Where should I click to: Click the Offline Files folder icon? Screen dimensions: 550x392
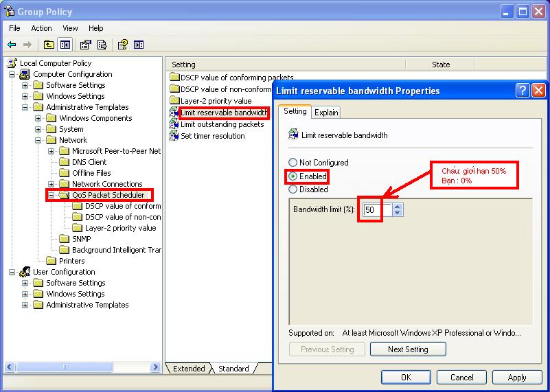click(64, 173)
